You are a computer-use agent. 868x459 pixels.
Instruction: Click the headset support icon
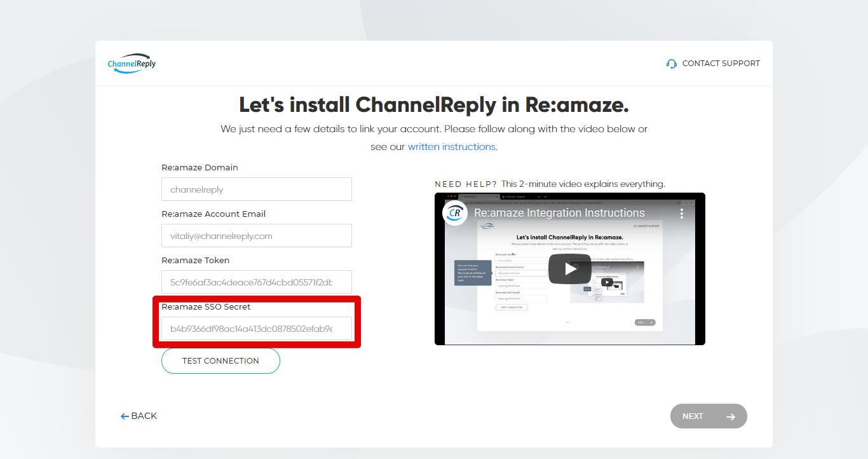pyautogui.click(x=672, y=64)
